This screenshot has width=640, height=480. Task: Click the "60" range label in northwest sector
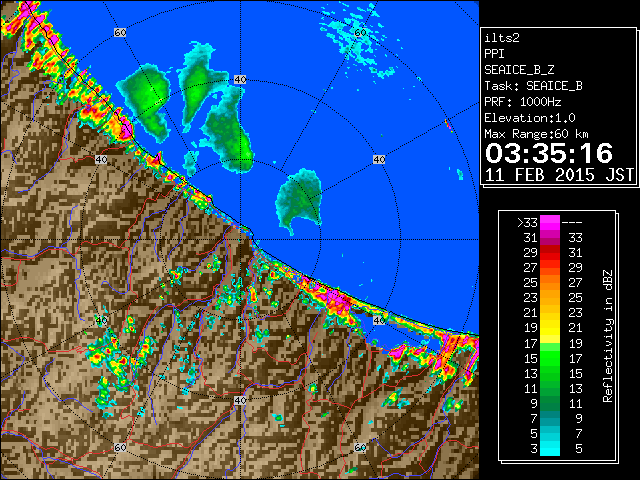120,32
